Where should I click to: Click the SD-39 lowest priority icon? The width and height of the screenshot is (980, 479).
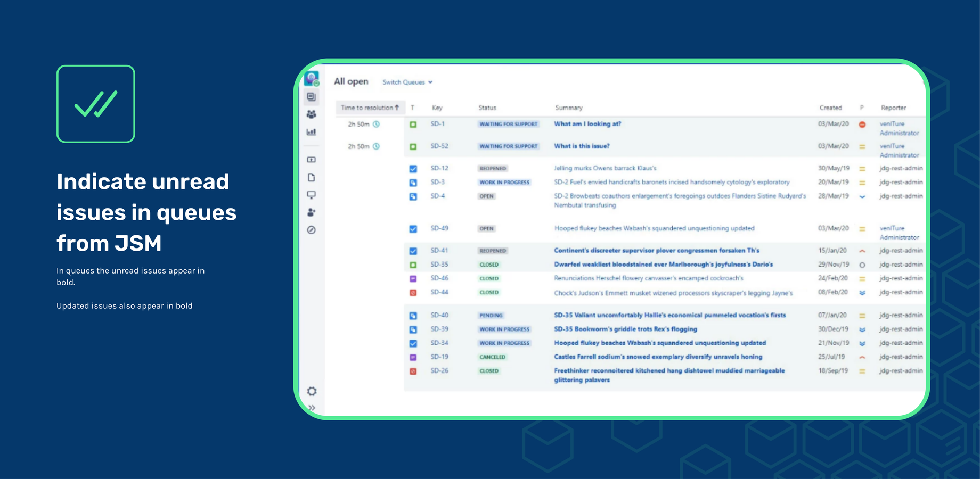[862, 329]
